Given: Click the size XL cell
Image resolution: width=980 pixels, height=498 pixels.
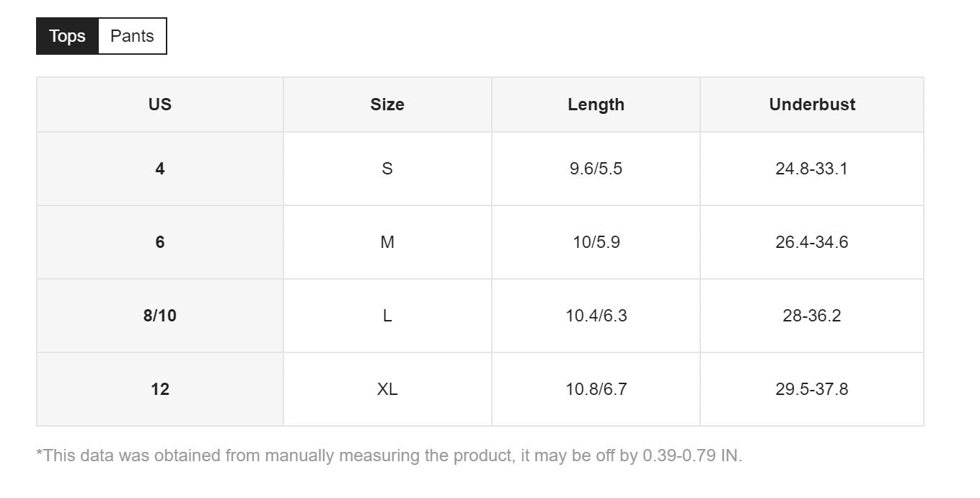Looking at the screenshot, I should click(x=387, y=389).
